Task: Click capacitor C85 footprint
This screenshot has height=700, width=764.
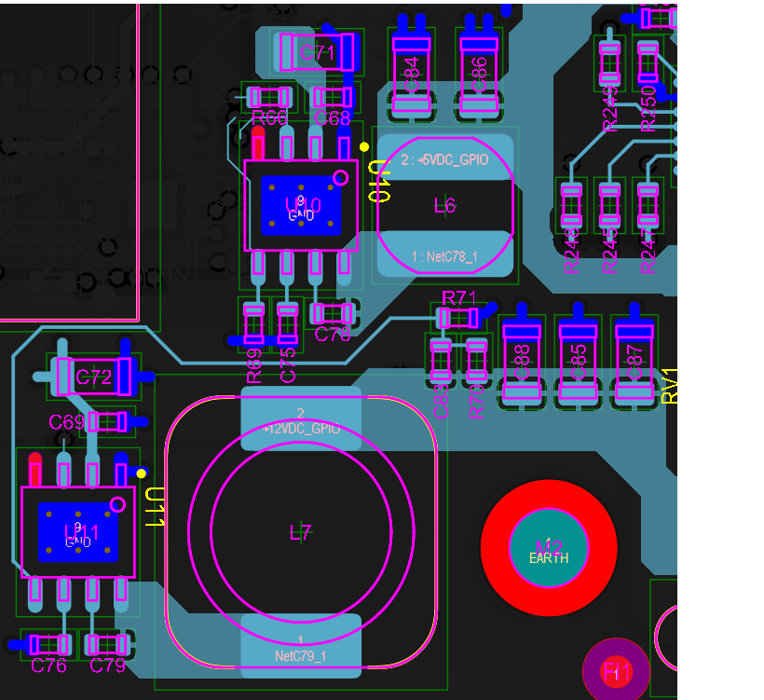Action: click(578, 363)
